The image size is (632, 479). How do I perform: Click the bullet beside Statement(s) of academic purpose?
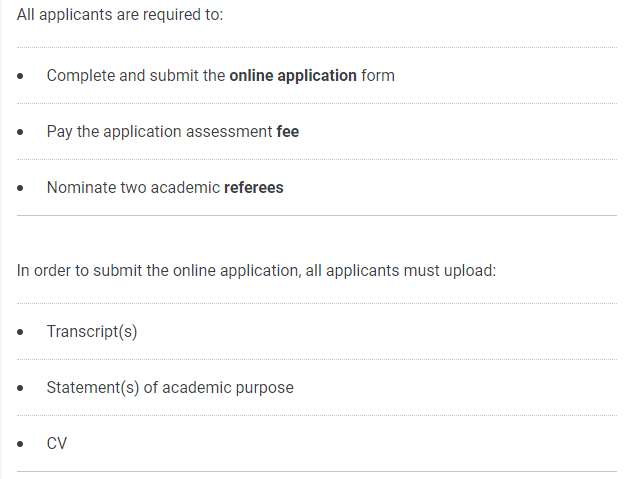coord(20,388)
